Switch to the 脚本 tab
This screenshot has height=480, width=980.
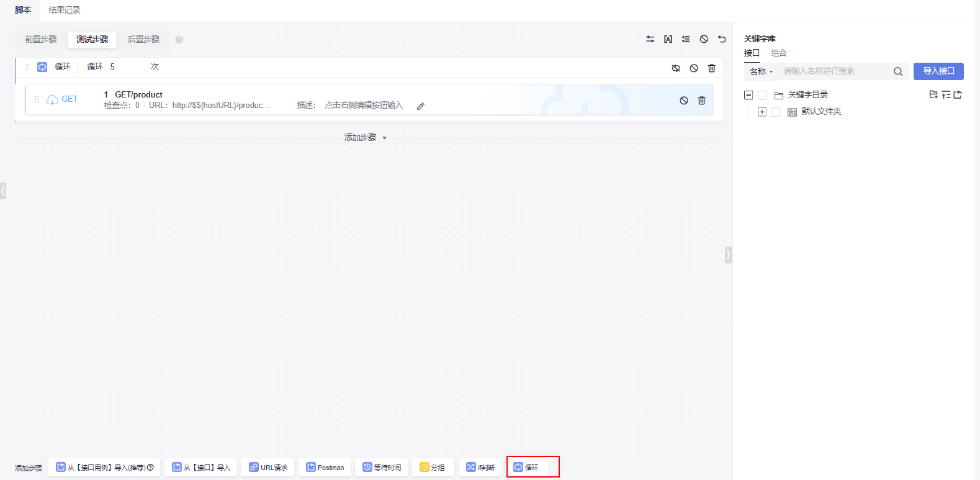point(23,10)
